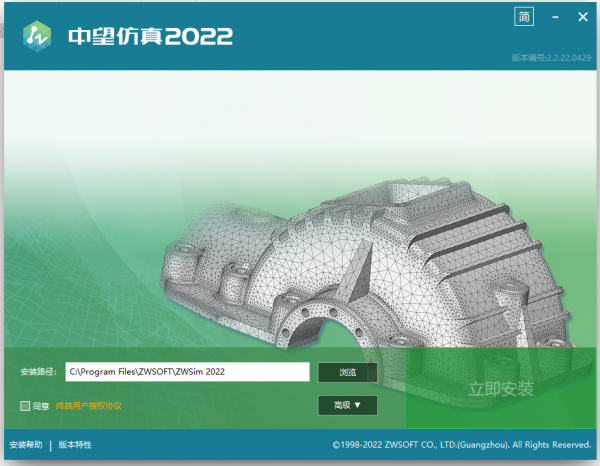The width and height of the screenshot is (600, 466).
Task: Switch language with the 简 button
Action: click(x=524, y=17)
